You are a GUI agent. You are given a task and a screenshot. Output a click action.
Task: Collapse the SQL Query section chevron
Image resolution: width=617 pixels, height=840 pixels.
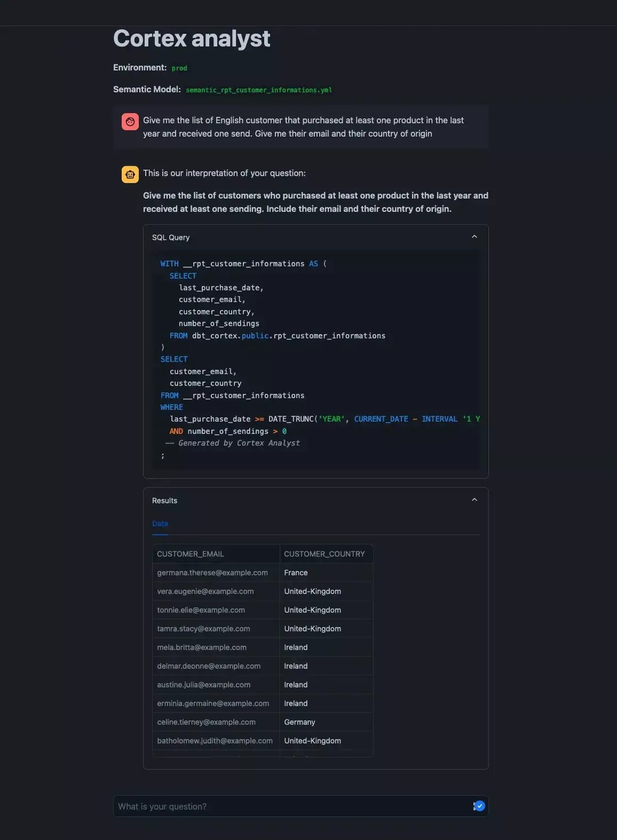(x=474, y=236)
